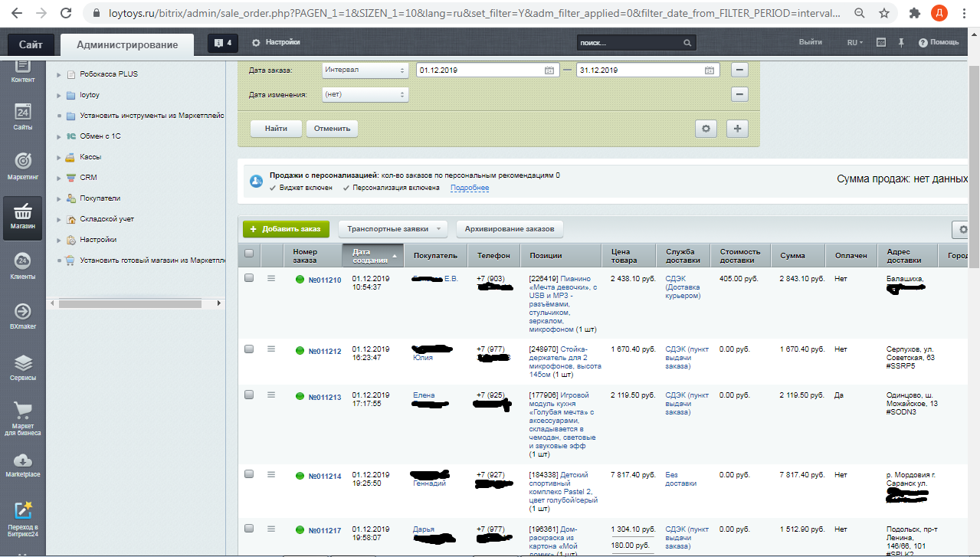
Task: Open calendar picker for date 01.12.2019
Action: [549, 70]
